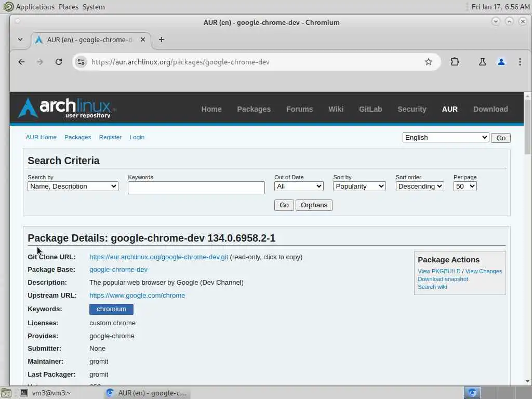Open Chrome Labs flask icon
This screenshot has height=399, width=532.
(482, 62)
